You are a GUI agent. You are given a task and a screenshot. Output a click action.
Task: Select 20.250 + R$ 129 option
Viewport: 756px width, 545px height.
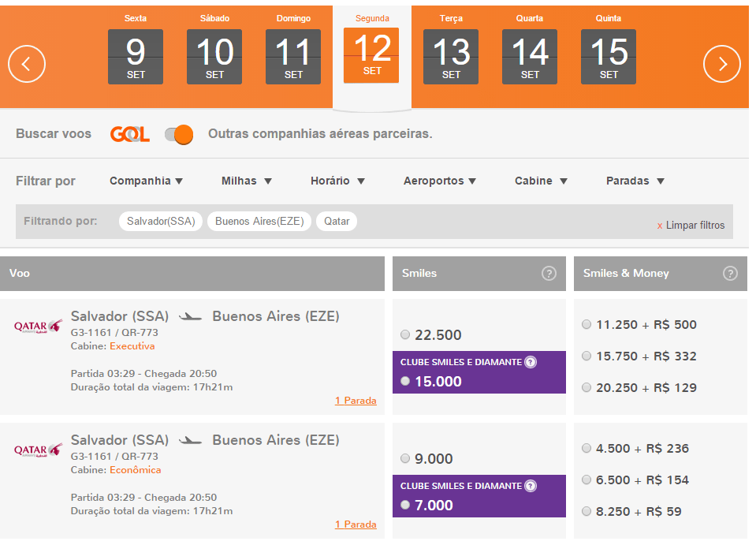(587, 387)
